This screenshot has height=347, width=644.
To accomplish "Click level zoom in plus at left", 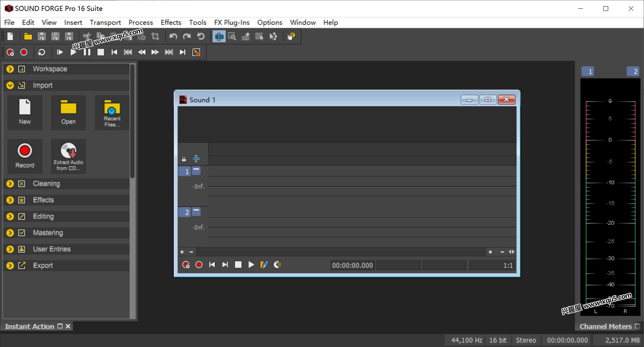I will [x=182, y=252].
